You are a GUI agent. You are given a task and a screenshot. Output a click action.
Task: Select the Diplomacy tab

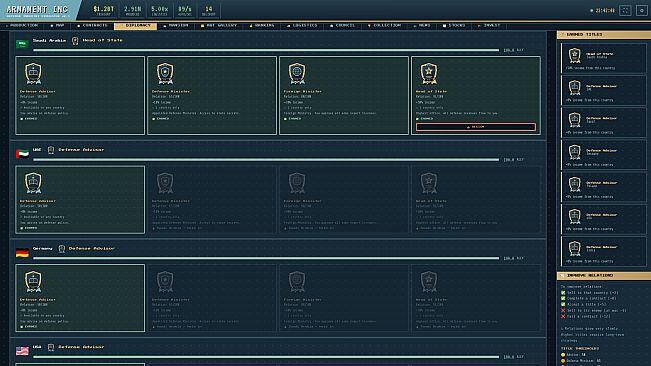[x=135, y=26]
